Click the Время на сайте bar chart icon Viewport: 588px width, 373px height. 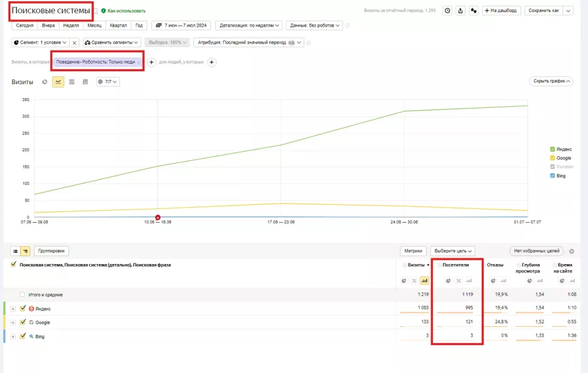tap(572, 280)
